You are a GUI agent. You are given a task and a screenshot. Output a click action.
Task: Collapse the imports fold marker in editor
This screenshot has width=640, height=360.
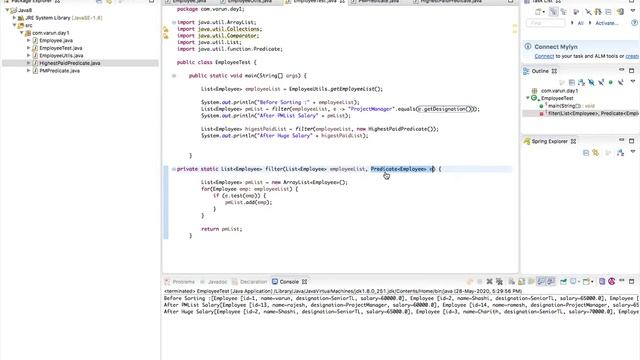click(x=174, y=22)
